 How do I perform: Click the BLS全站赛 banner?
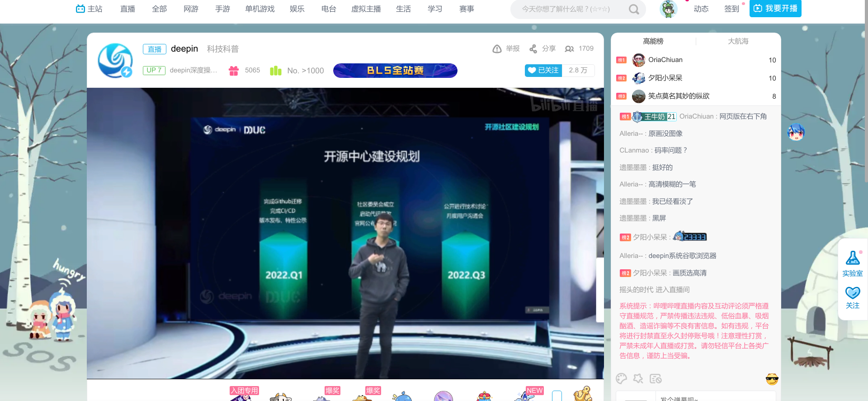tap(395, 71)
